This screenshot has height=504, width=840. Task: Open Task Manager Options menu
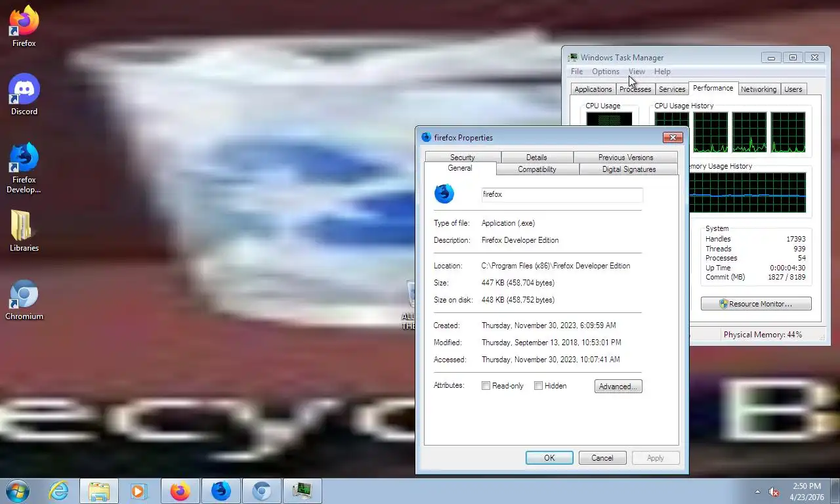(x=606, y=72)
